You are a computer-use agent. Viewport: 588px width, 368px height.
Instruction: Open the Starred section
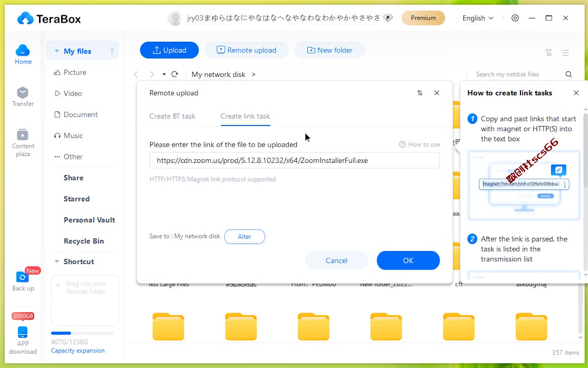click(77, 199)
